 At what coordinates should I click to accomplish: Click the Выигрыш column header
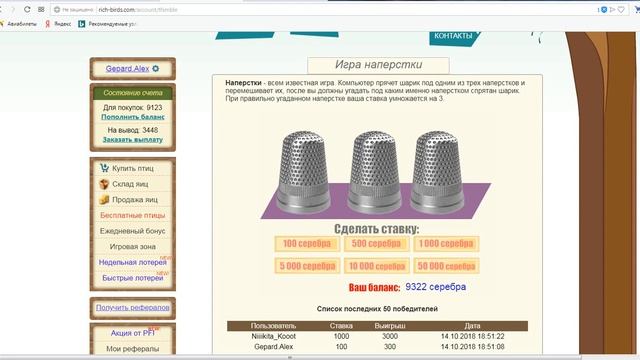point(390,326)
